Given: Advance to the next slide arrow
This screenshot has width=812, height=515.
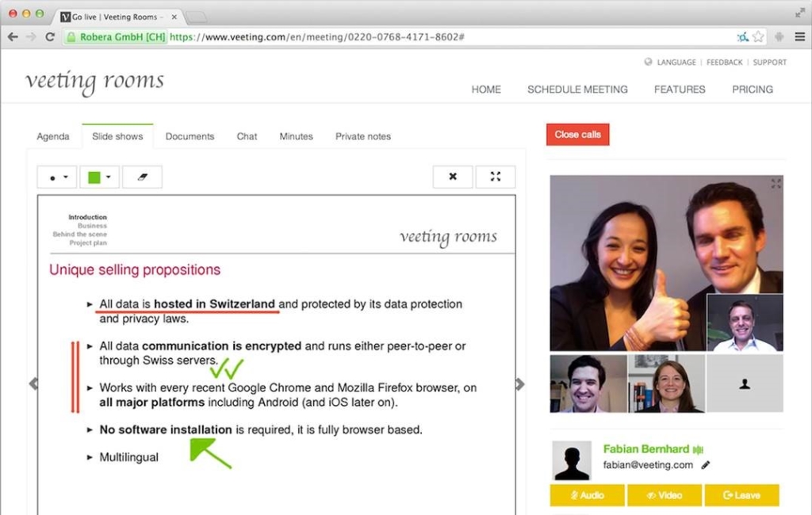Looking at the screenshot, I should [520, 383].
